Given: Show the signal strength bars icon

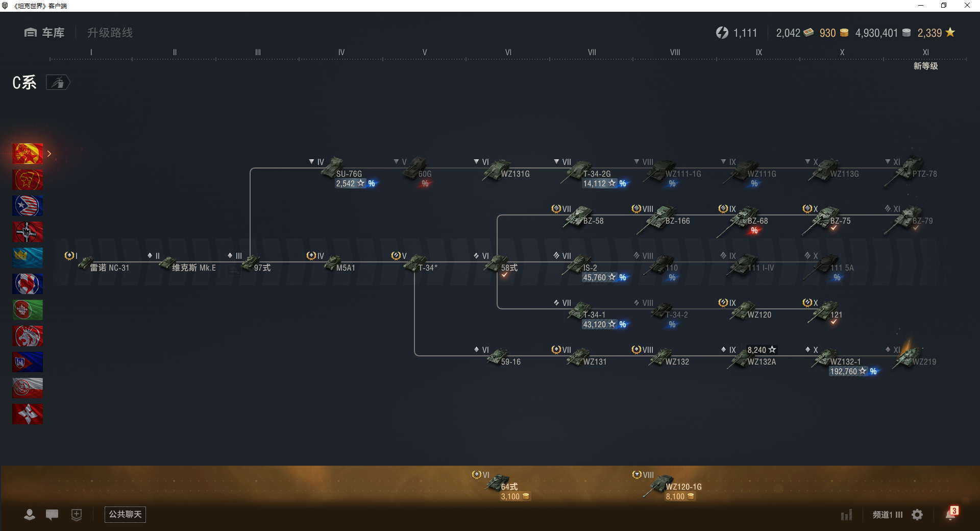Looking at the screenshot, I should click(846, 515).
